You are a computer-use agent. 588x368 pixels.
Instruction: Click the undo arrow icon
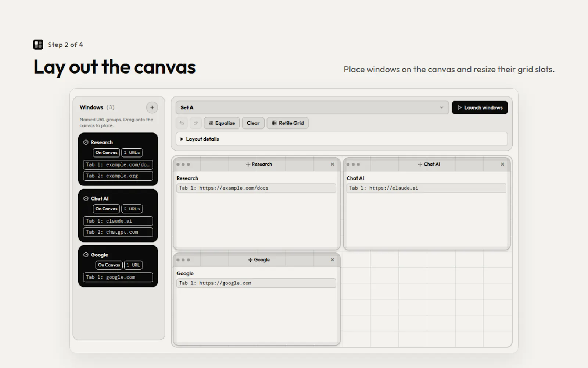coord(182,123)
